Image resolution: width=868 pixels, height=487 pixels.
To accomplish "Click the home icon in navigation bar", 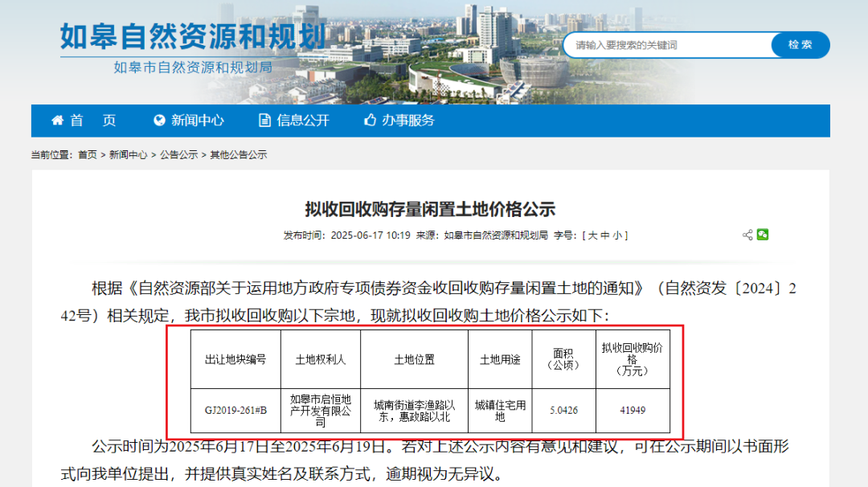I will (57, 120).
